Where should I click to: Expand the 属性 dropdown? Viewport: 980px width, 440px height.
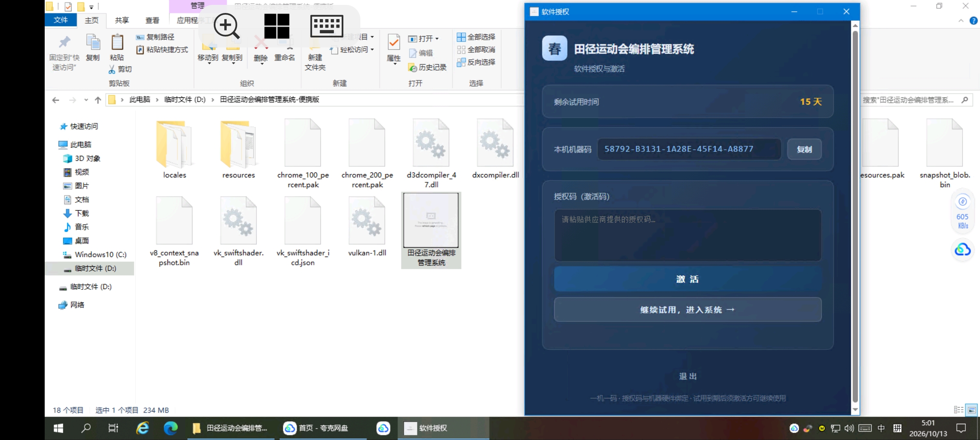394,64
